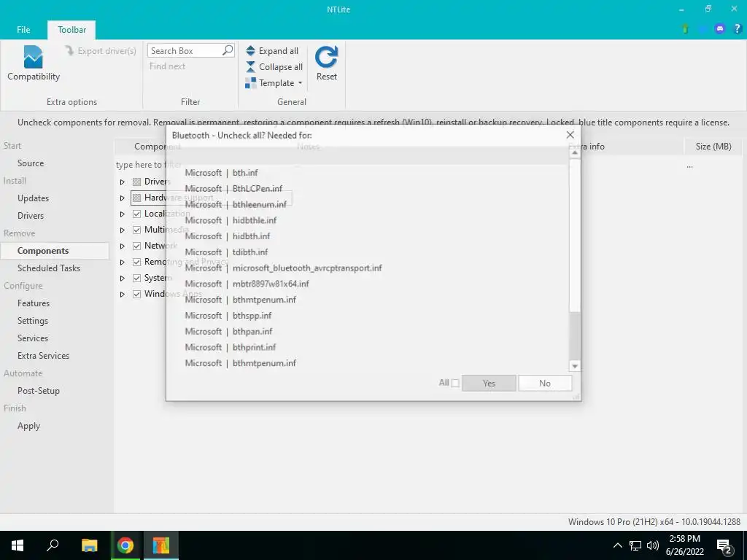Open the Apply page in the sidebar
The height and width of the screenshot is (560, 747).
tap(28, 426)
